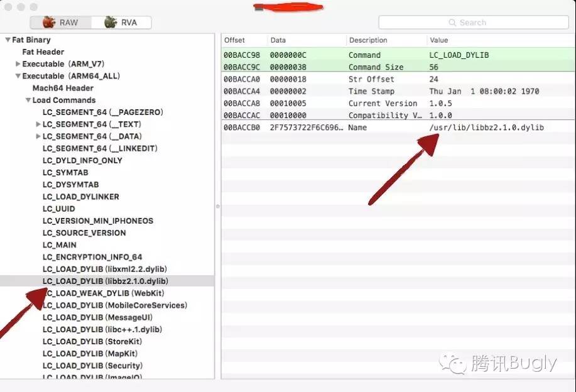
Task: Expand LC_SEGMENT_64 (__TEXT) segment
Action: click(38, 124)
